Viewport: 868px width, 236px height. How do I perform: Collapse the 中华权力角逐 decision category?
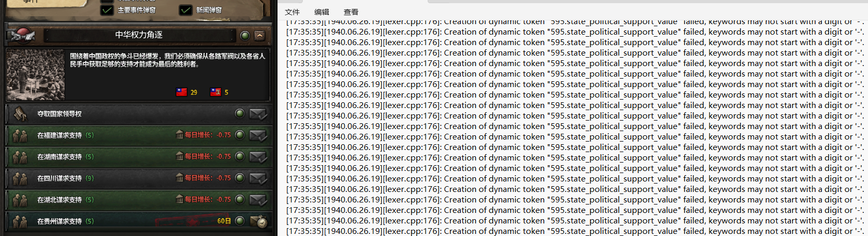[259, 36]
